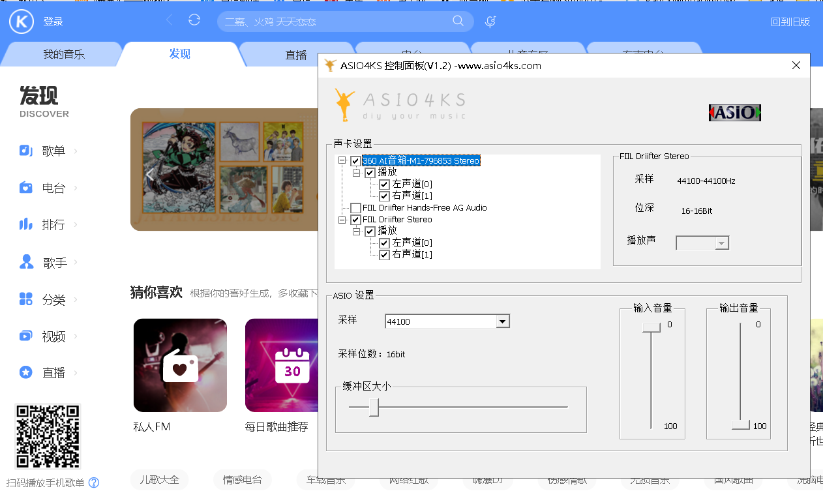Uncheck FIIL Driifter Stereo checkbox

click(355, 220)
